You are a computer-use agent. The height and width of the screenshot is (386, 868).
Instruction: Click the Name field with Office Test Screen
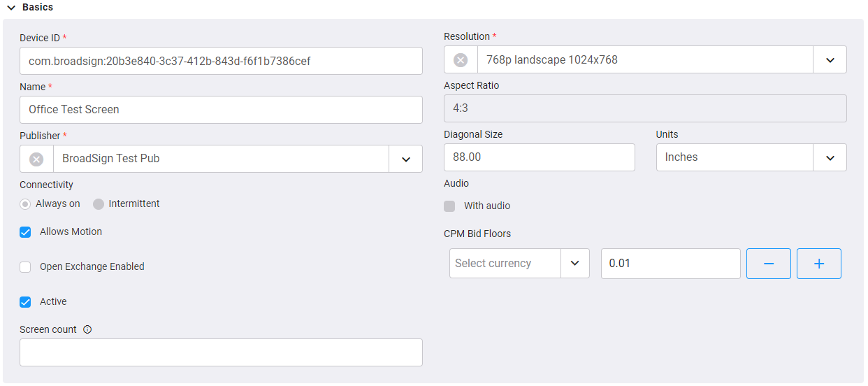click(x=221, y=110)
